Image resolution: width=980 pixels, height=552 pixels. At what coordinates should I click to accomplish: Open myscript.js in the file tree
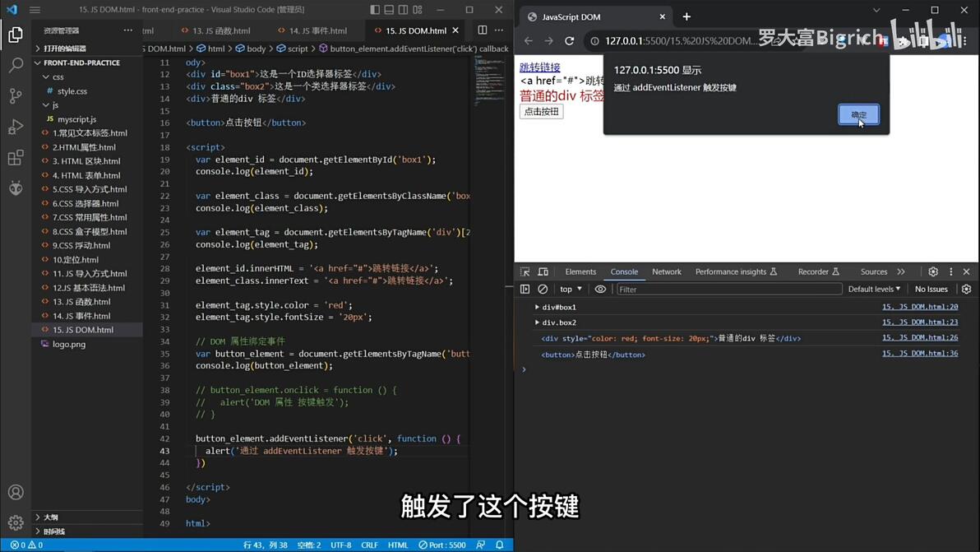77,119
